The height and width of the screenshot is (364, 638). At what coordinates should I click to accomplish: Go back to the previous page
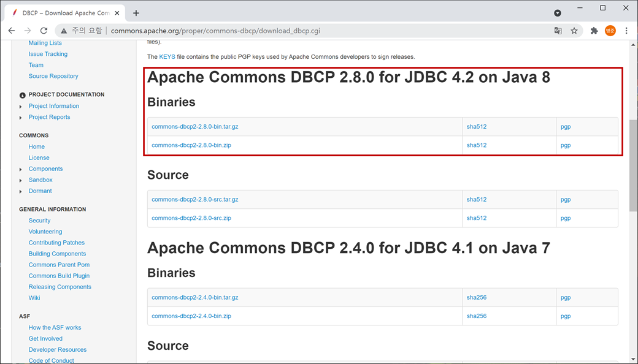tap(12, 31)
